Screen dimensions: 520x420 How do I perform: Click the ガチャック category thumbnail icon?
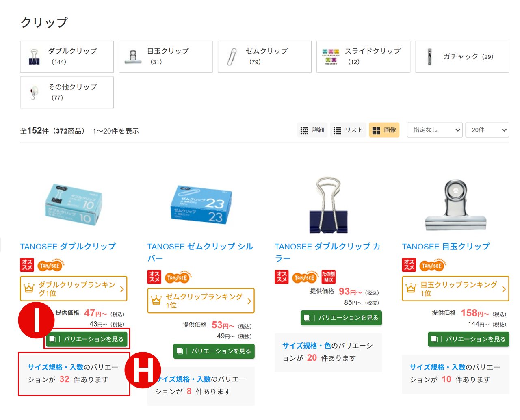pyautogui.click(x=429, y=57)
